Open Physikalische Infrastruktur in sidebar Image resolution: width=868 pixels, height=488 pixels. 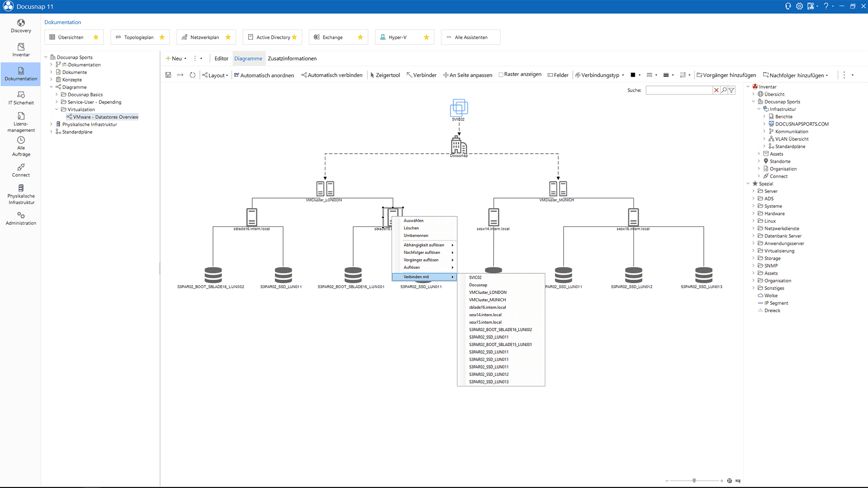point(21,194)
